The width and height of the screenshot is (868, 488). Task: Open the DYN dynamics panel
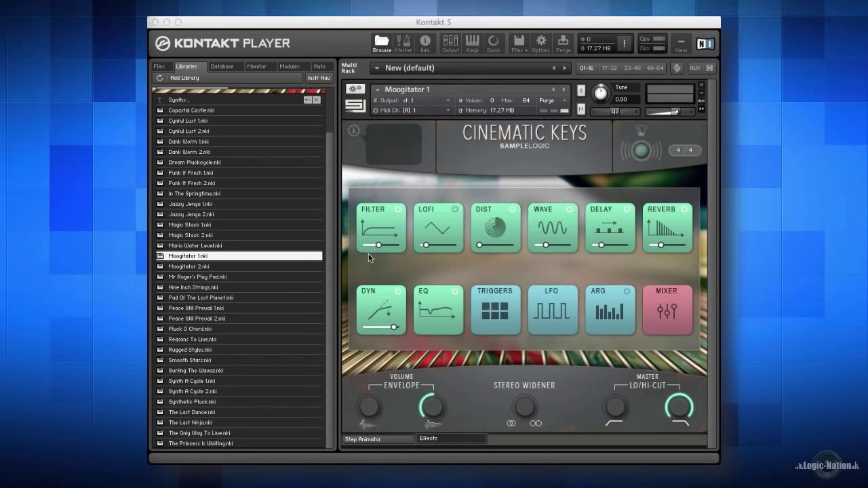(x=381, y=310)
